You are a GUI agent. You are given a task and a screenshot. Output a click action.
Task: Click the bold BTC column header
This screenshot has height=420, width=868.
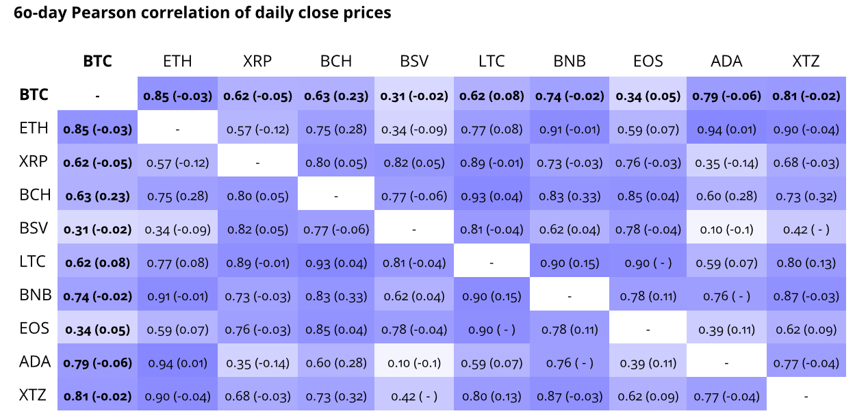click(97, 61)
